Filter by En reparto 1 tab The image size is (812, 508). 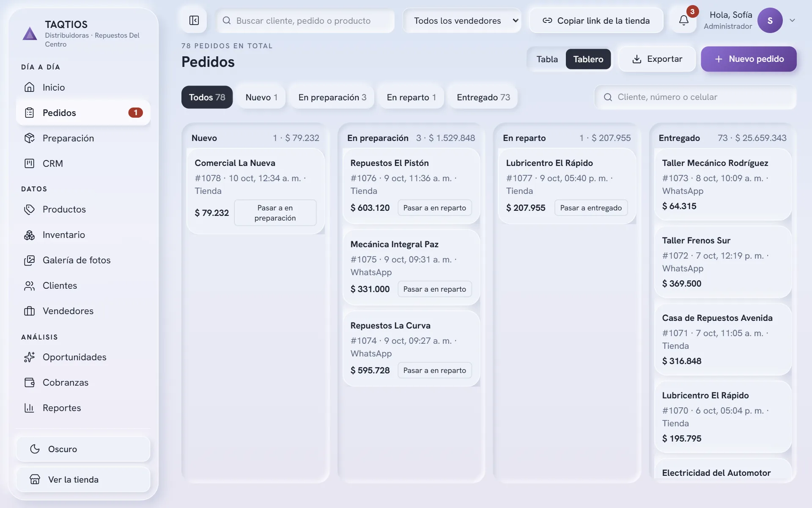(411, 97)
